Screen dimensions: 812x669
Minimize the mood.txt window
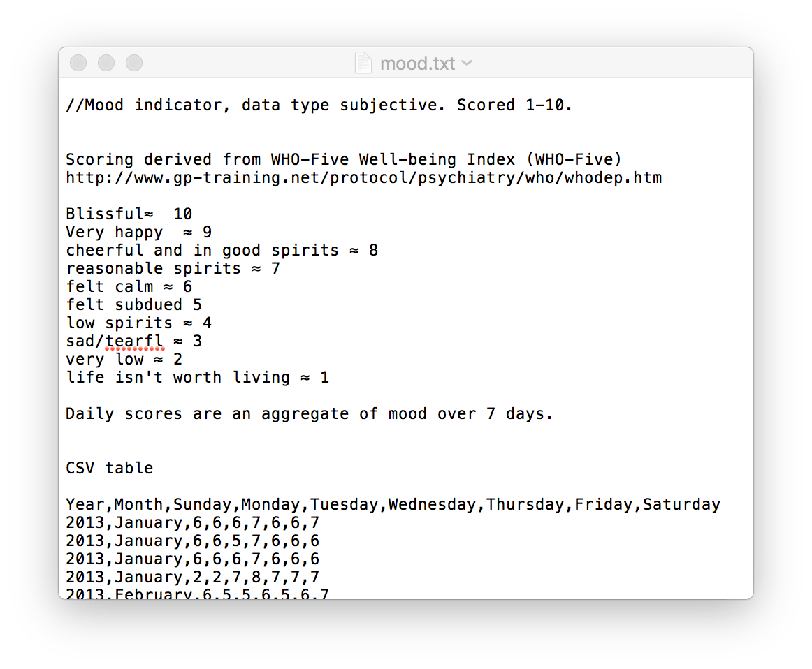coord(106,63)
